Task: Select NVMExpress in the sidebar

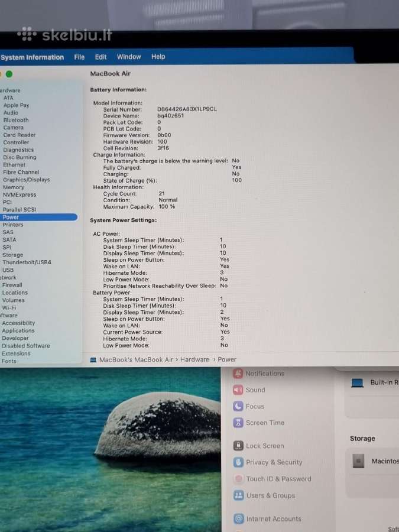Action: pos(20,194)
